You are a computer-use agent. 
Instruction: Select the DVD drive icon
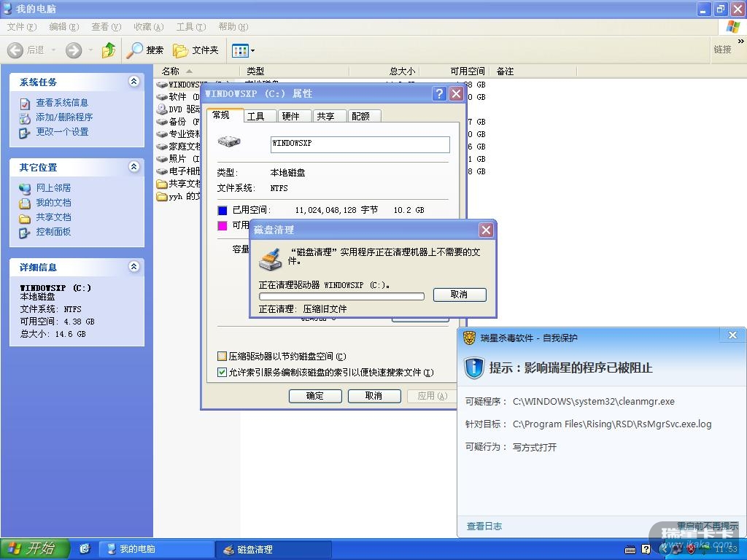point(162,109)
